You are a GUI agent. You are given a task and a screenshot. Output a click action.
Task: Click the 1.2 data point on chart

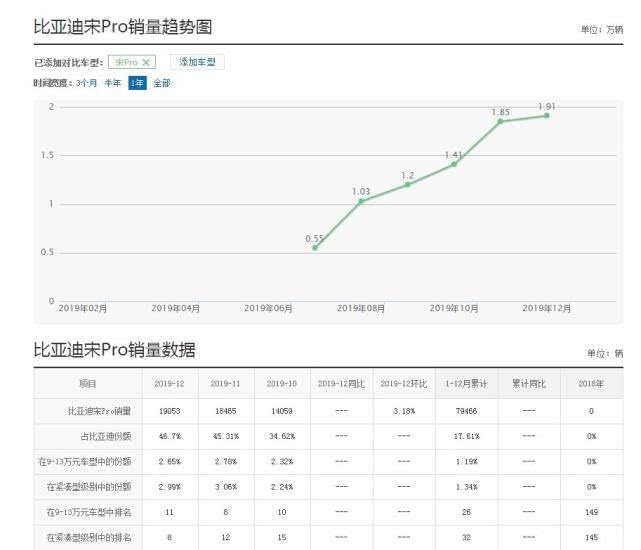coord(408,185)
